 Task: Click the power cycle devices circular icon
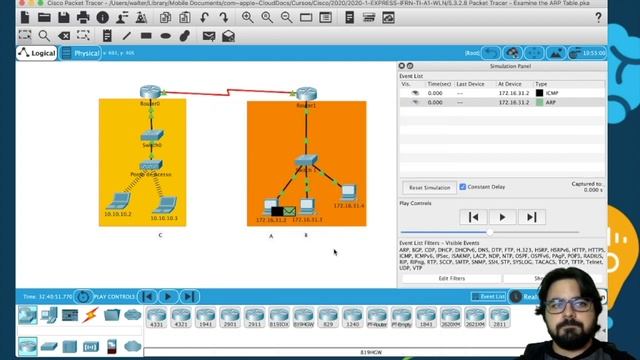click(x=83, y=297)
